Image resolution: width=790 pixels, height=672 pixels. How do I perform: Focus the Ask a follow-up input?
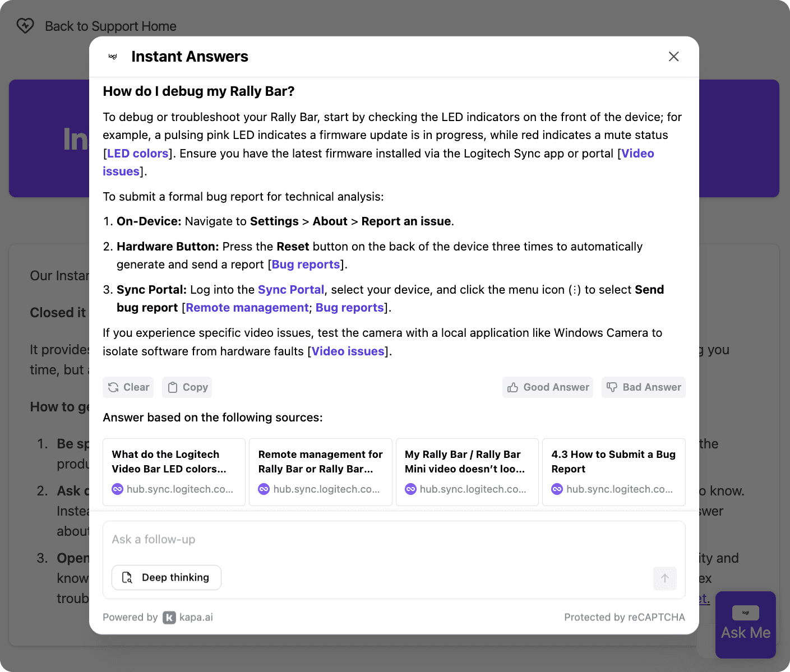coord(394,540)
